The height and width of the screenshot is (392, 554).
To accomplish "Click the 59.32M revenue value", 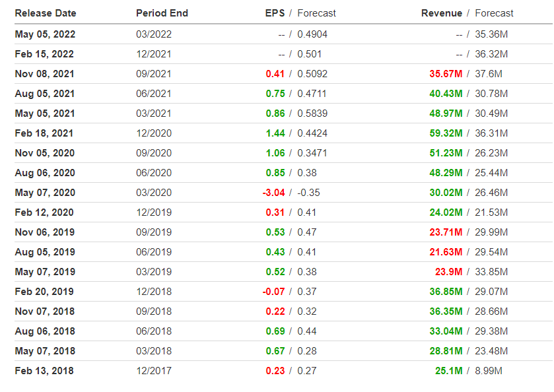I will tap(446, 133).
